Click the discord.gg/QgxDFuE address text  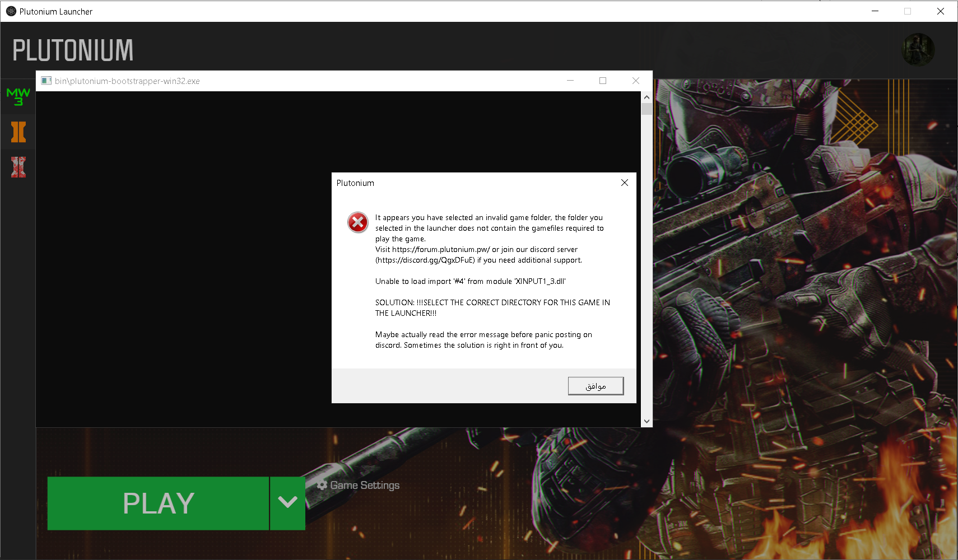(x=425, y=260)
